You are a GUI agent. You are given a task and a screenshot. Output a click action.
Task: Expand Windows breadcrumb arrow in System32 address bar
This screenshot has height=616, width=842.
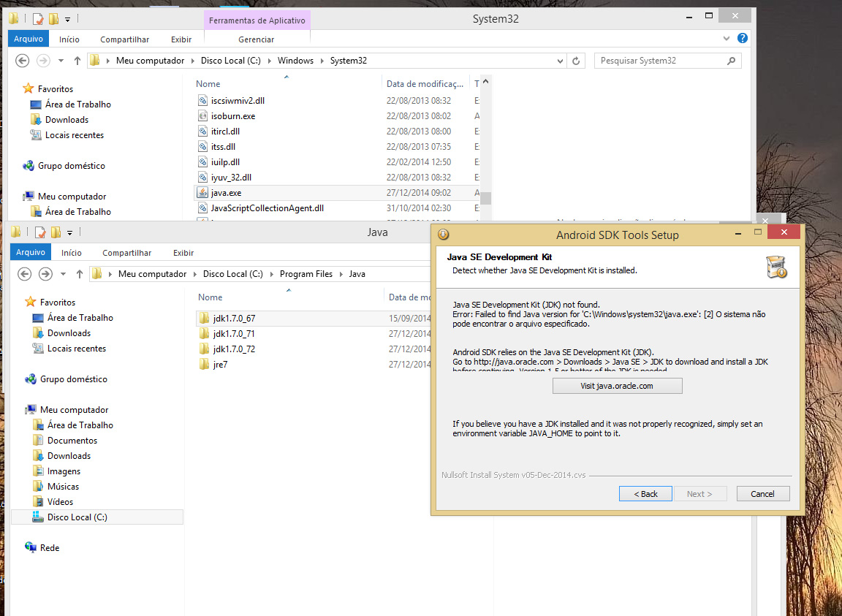tap(322, 61)
